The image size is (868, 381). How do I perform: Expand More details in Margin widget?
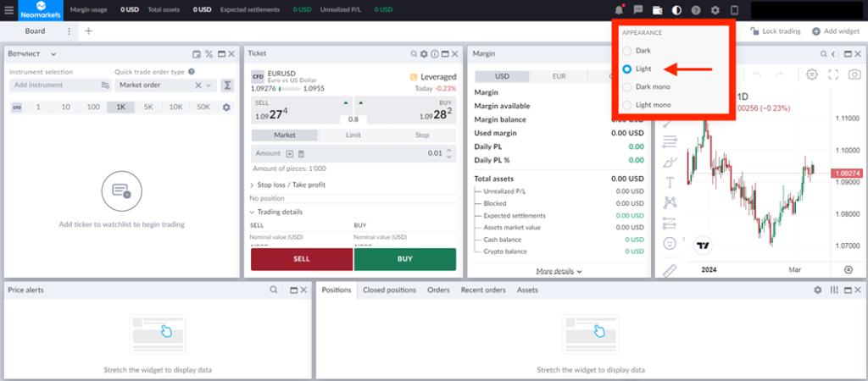point(559,272)
